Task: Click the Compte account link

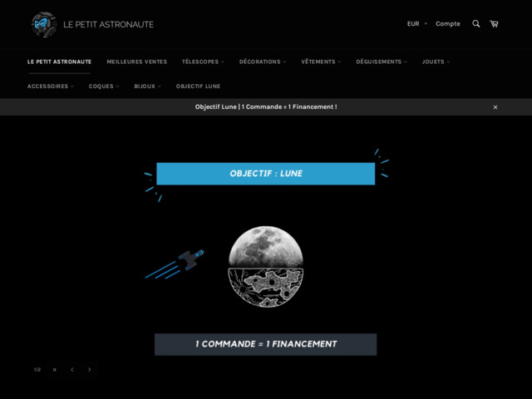Action: pyautogui.click(x=447, y=24)
